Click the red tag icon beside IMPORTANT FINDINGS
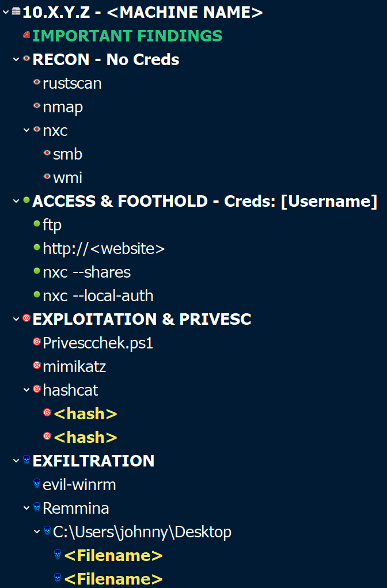387x588 pixels. point(26,36)
